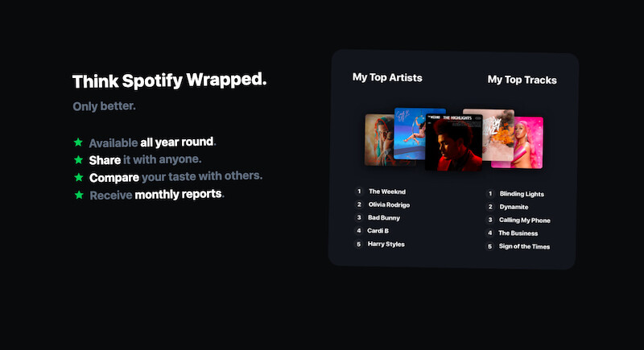
Task: Open the leftmost album cover artwork
Action: point(379,140)
